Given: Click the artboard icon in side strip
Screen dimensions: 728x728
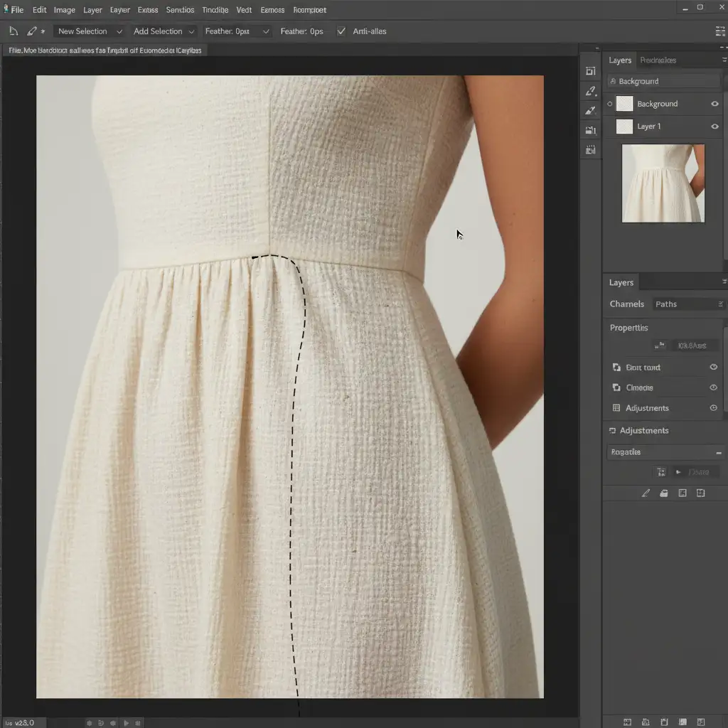Looking at the screenshot, I should (x=590, y=71).
